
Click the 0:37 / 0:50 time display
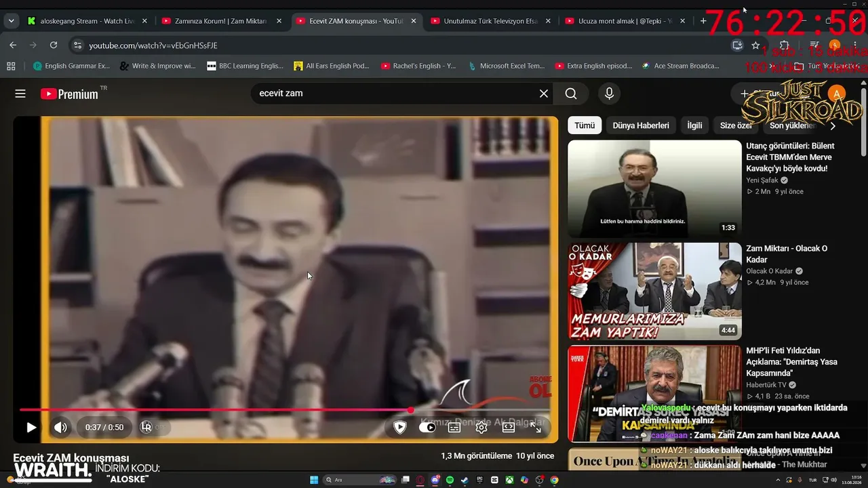104,428
